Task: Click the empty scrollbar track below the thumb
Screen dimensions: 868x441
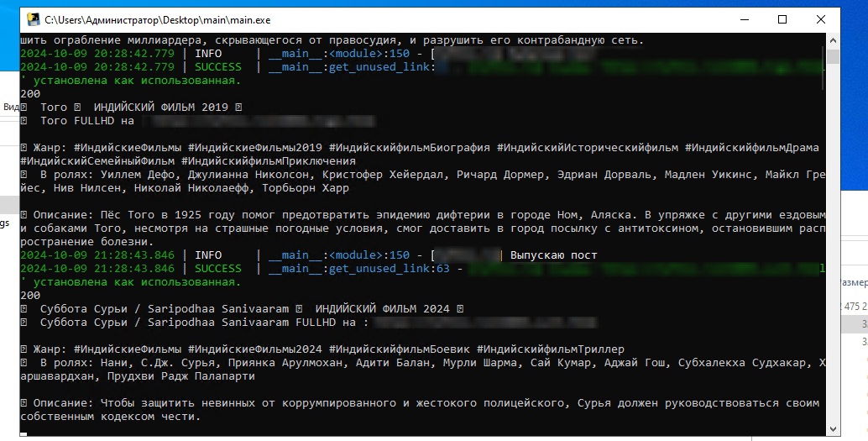Action: (x=833, y=252)
